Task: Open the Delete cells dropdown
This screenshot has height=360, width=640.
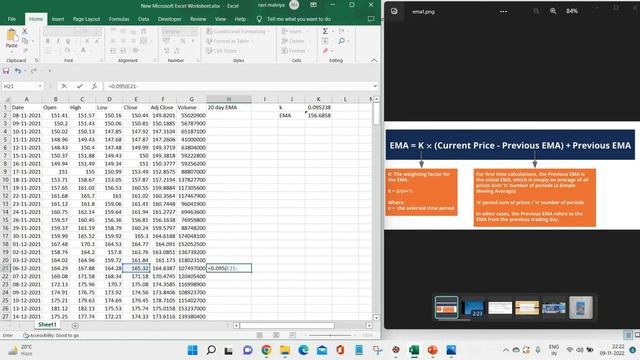Action: point(295,41)
